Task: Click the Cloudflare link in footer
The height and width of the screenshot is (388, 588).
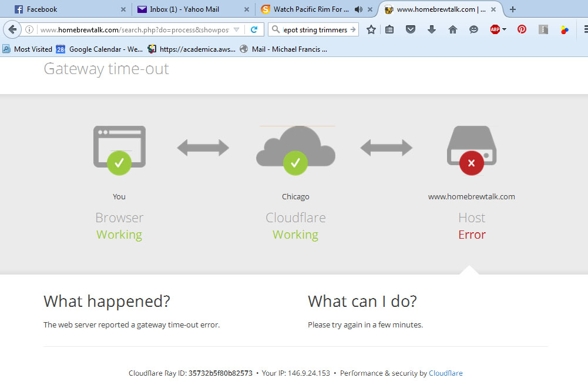Action: (x=445, y=373)
